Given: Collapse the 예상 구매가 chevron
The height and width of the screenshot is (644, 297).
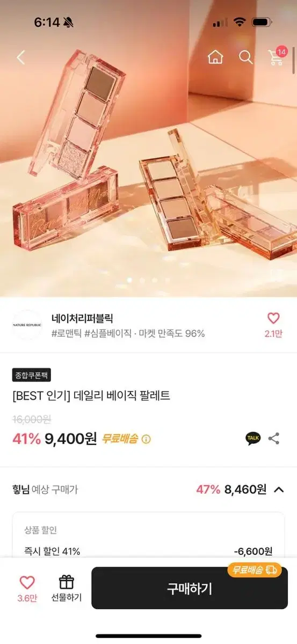Looking at the screenshot, I should coord(279,489).
